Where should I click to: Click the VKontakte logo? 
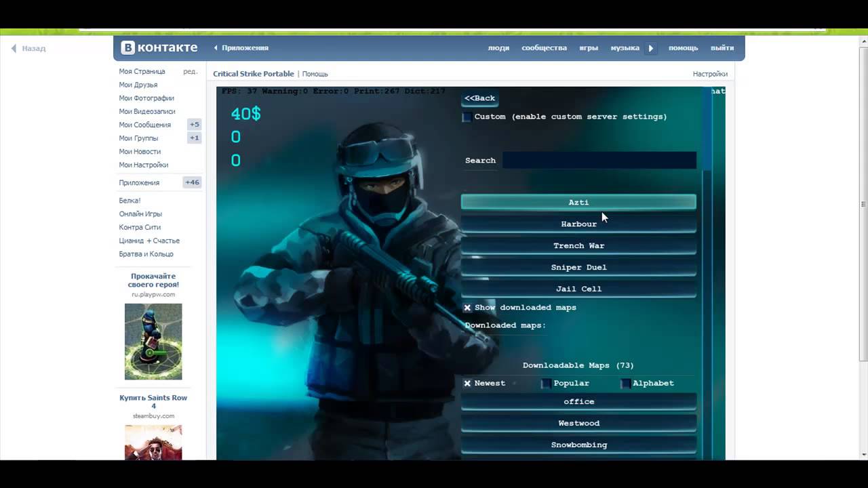(x=159, y=47)
